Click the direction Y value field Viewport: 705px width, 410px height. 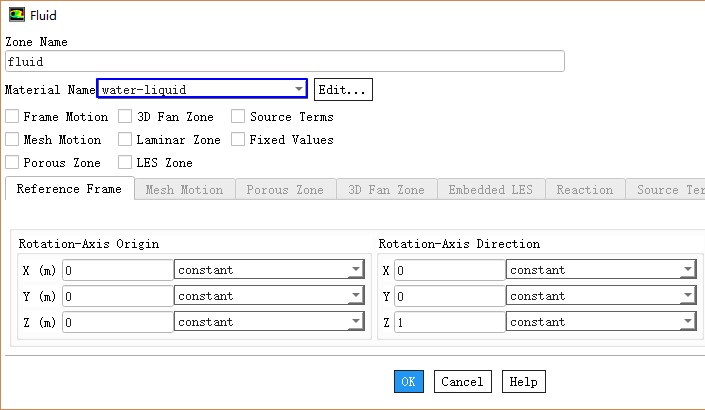(450, 296)
